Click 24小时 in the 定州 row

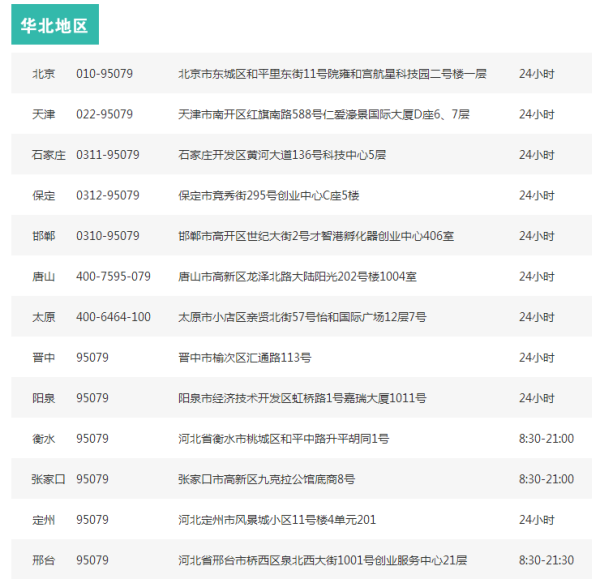pos(536,520)
